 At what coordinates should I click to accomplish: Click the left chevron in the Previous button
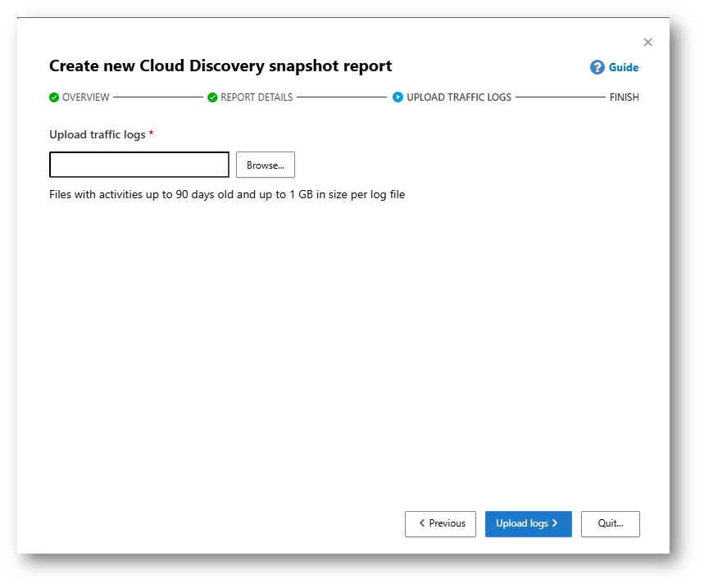pyautogui.click(x=422, y=524)
